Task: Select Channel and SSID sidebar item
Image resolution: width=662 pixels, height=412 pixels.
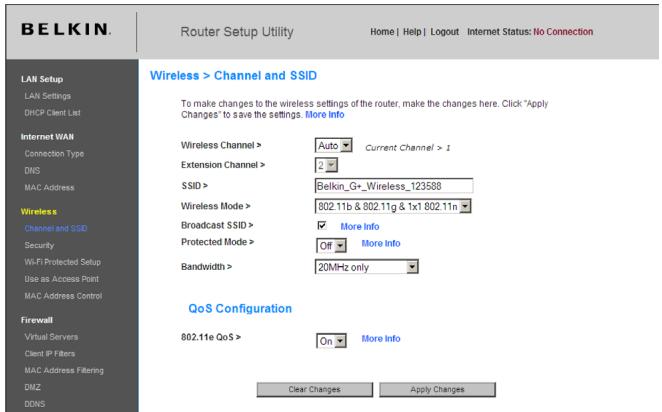Action: tap(56, 228)
